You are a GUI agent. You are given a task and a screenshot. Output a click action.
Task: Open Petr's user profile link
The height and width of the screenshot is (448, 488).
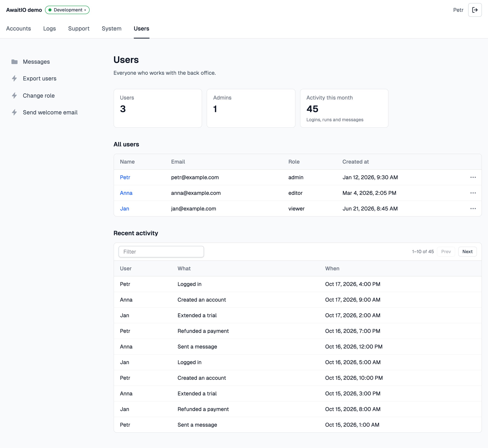pos(125,177)
